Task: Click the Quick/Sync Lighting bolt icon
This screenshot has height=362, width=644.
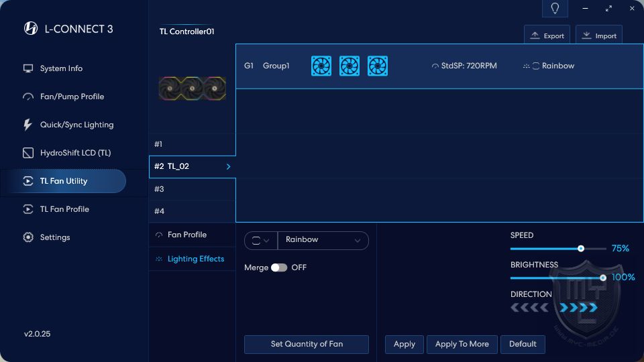Action: tap(28, 125)
